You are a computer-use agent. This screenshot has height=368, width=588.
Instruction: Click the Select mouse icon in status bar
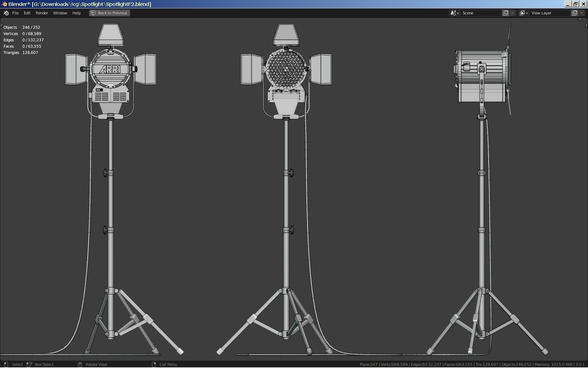[x=6, y=364]
